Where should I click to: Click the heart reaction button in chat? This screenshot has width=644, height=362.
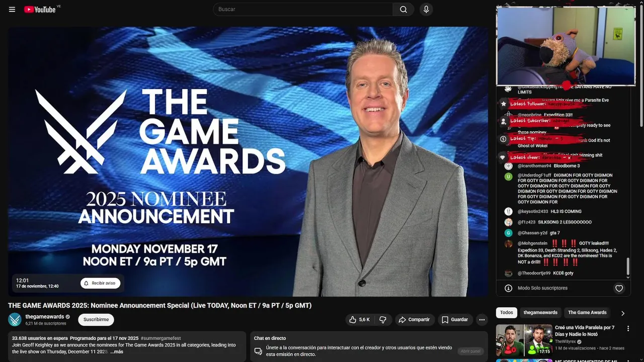tap(619, 288)
